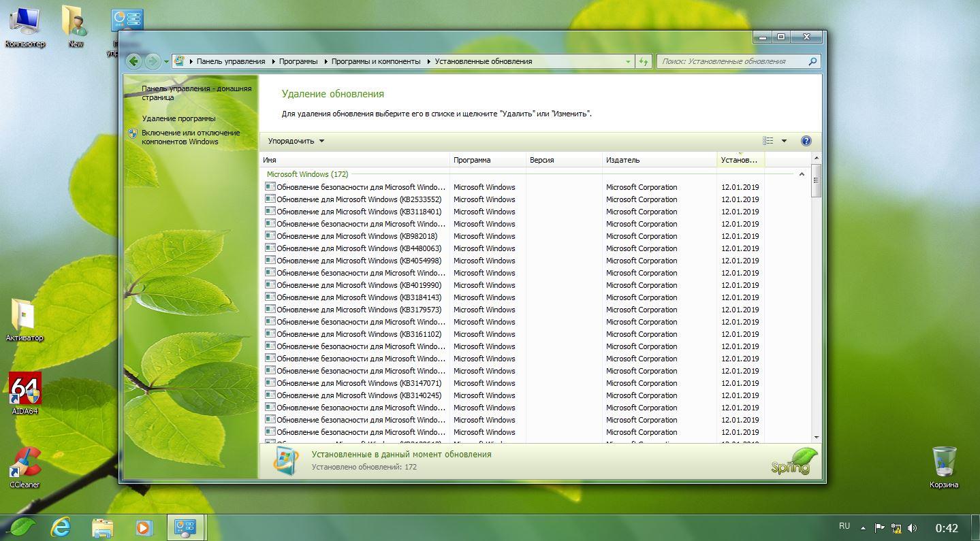
Task: Expand breadcrumb arrow after Программы и компоненты
Action: pos(428,61)
